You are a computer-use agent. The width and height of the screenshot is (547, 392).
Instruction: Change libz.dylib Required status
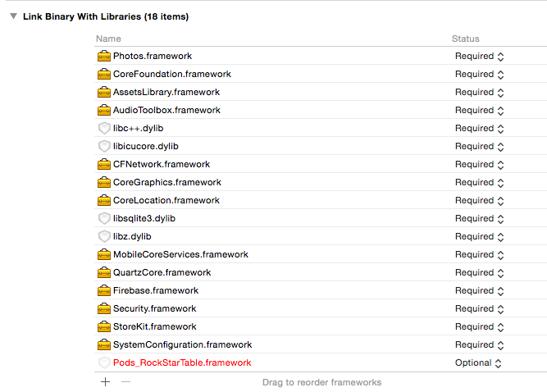[x=479, y=237]
